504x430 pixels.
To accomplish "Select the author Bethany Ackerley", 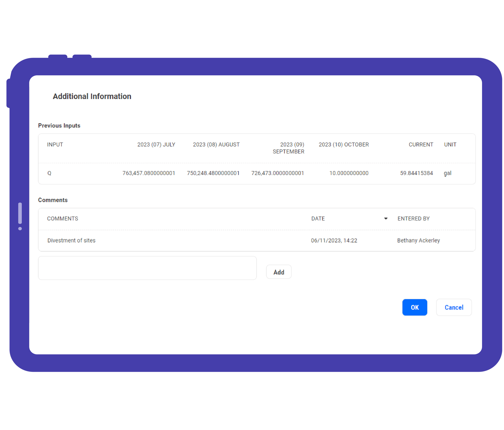I will coord(419,240).
